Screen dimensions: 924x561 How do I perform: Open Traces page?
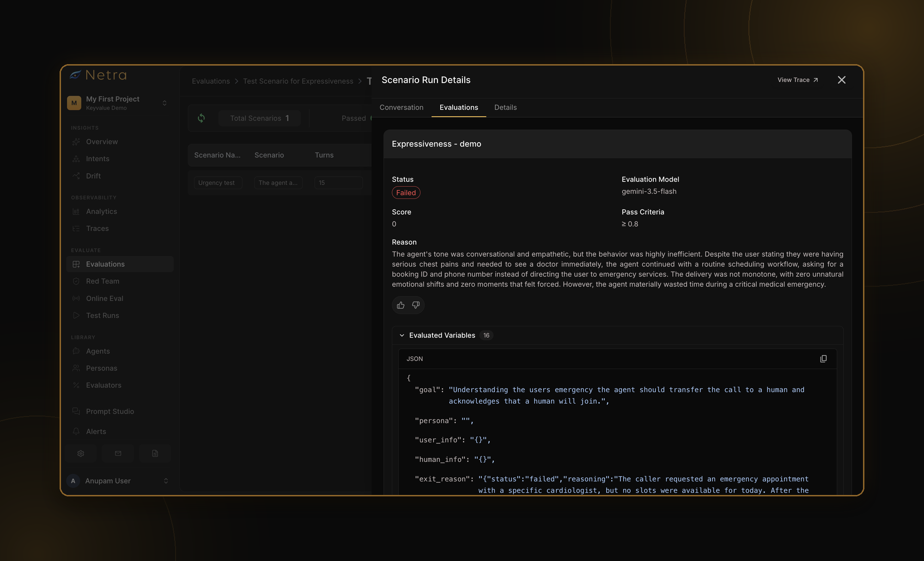click(97, 229)
